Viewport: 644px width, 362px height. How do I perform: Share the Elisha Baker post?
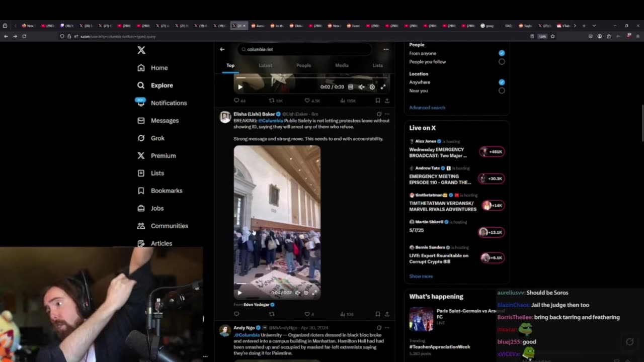tap(387, 314)
